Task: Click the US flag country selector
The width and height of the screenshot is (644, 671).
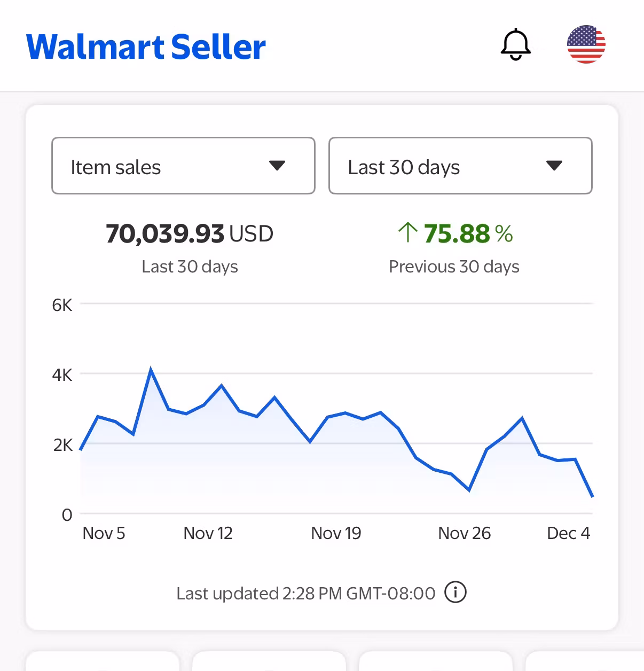Action: (x=586, y=44)
